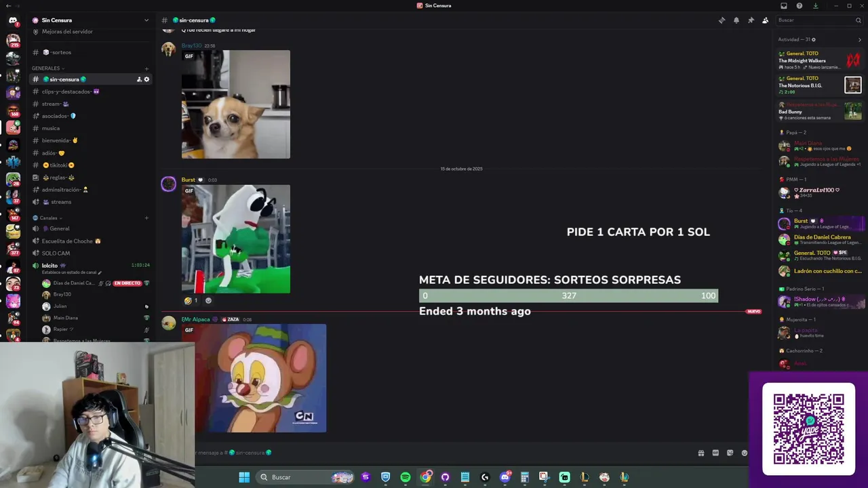Open Google Chrome from the taskbar
868x488 pixels.
(x=425, y=477)
